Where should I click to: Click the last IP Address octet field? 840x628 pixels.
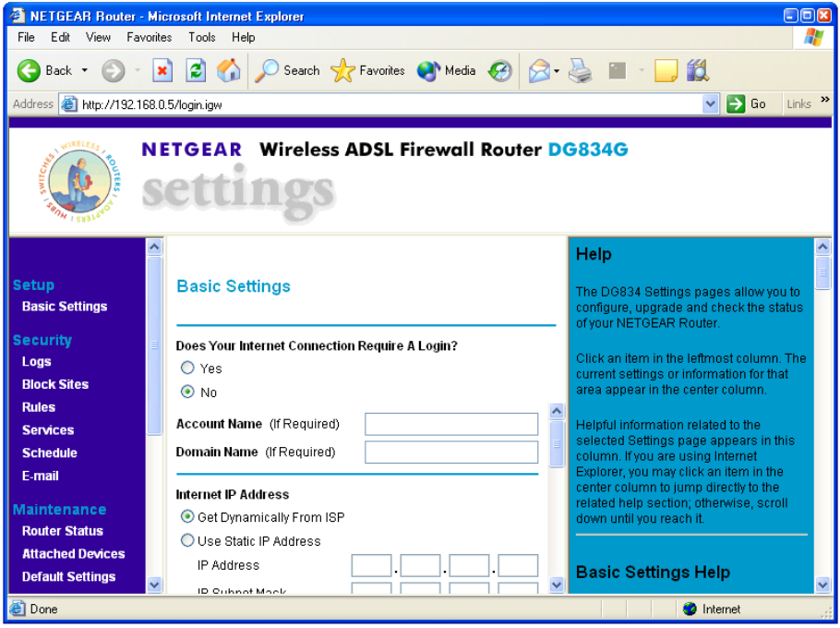[518, 565]
